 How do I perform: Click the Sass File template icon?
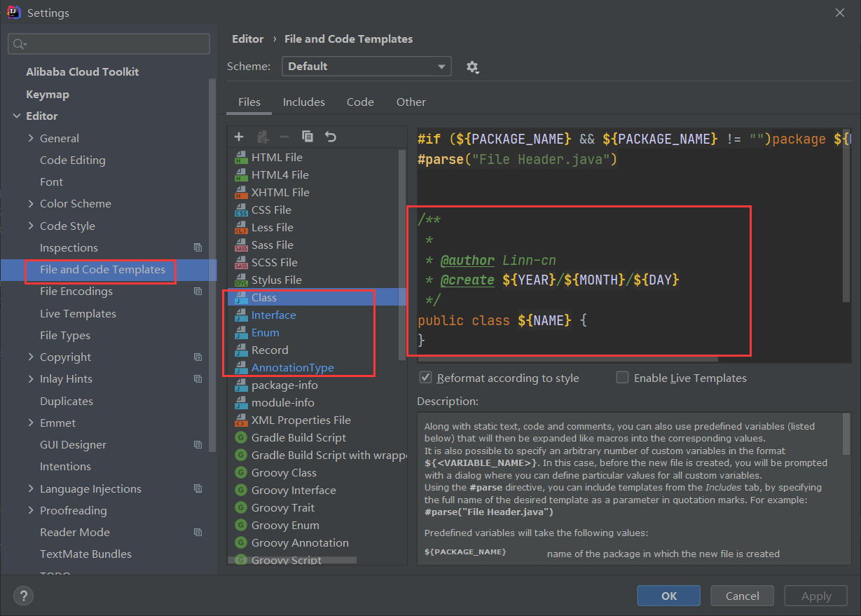coord(240,245)
